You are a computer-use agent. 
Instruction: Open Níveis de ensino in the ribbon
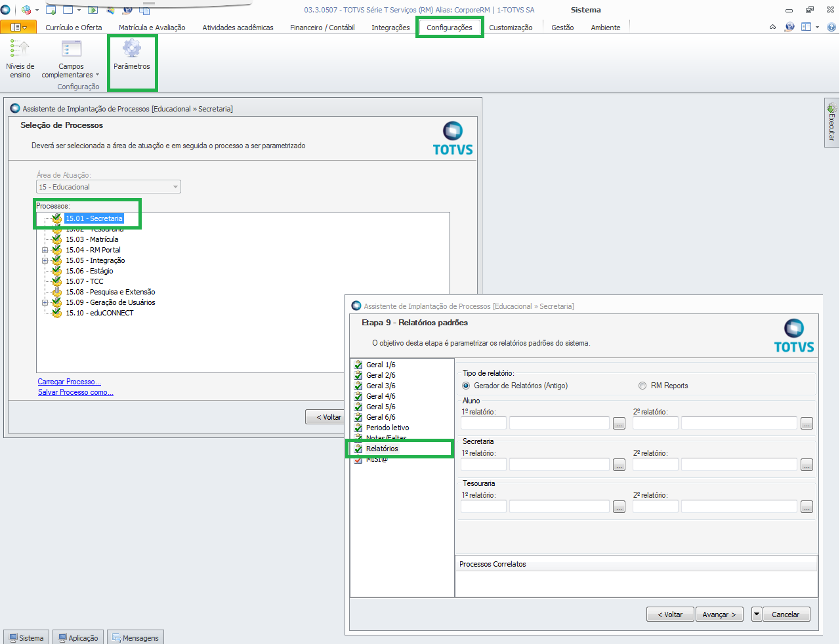[20, 59]
